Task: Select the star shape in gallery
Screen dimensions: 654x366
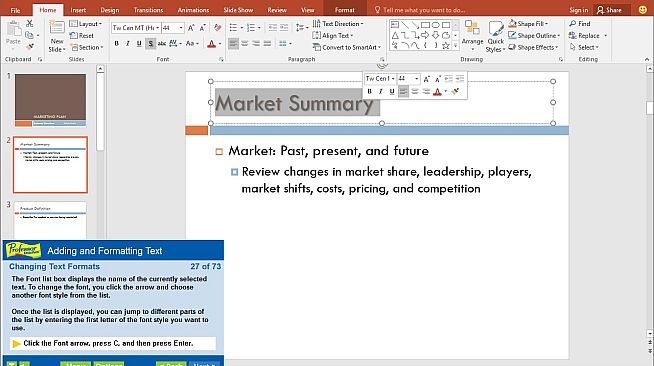Action: [x=445, y=45]
